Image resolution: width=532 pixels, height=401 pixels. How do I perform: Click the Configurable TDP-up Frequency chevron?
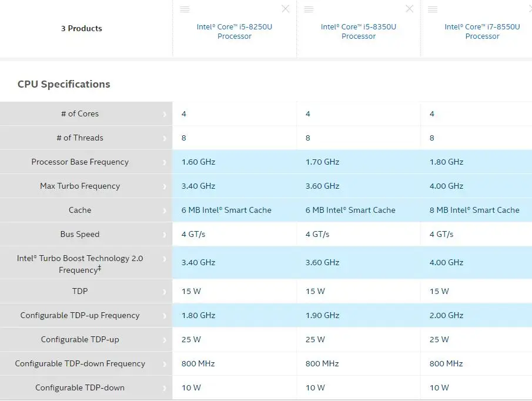165,316
